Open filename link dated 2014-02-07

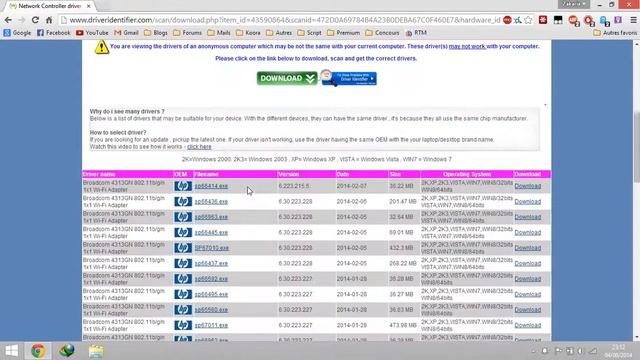click(x=211, y=186)
